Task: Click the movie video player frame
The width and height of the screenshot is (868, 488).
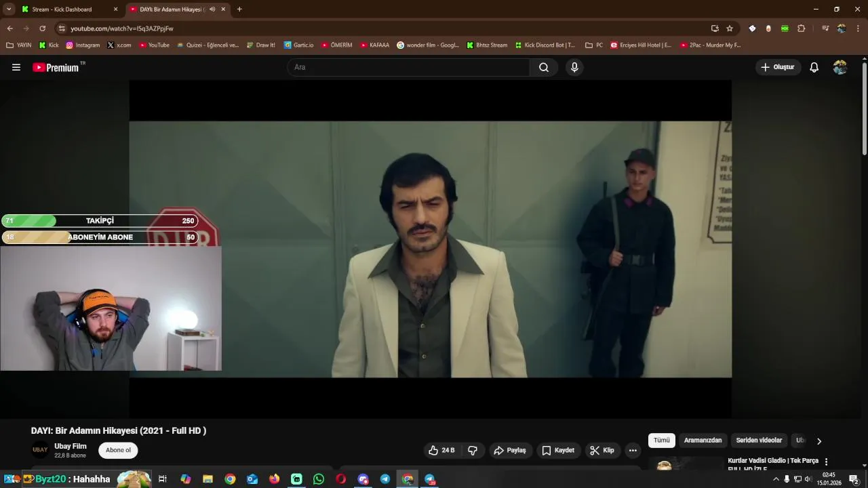Action: tap(431, 249)
